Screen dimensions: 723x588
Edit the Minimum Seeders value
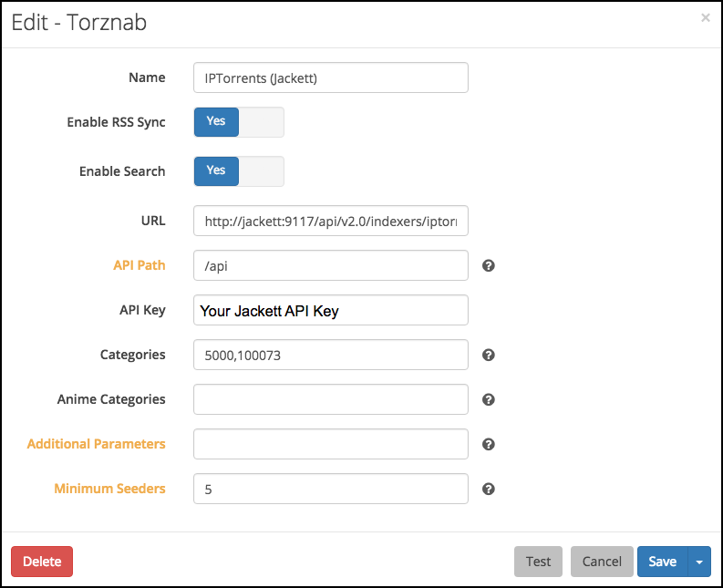coord(331,489)
